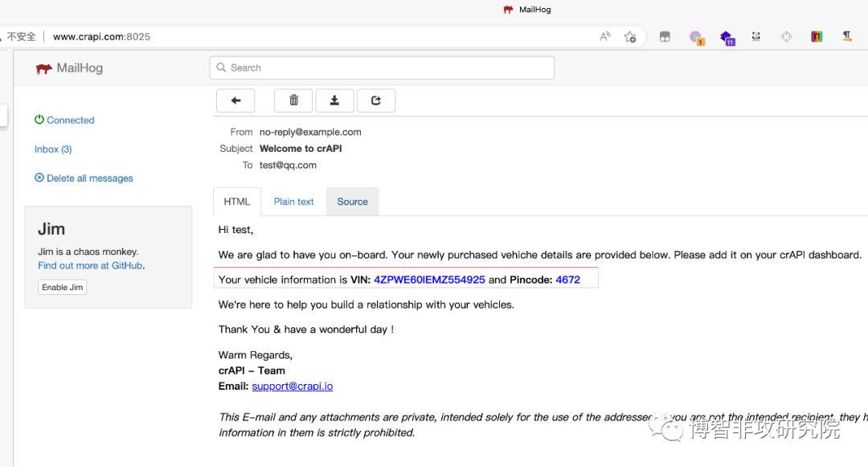The image size is (868, 467).
Task: Click recipient test@qq.com
Action: pyautogui.click(x=288, y=165)
